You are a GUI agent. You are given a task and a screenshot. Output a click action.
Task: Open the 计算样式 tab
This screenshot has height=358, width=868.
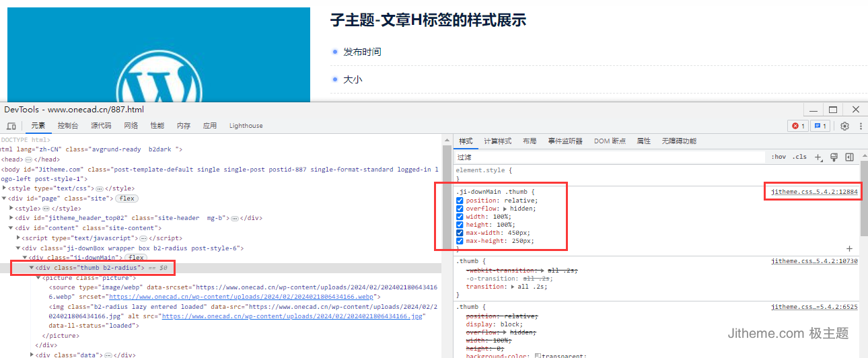click(497, 141)
